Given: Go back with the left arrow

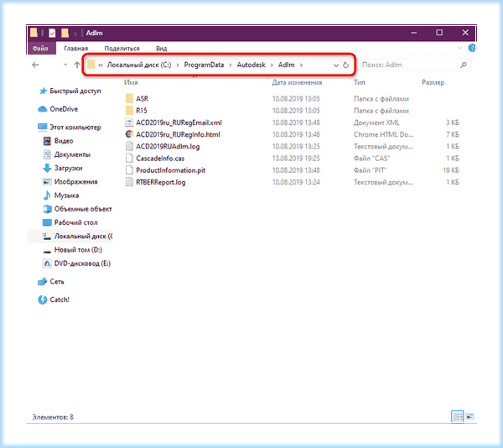Looking at the screenshot, I should click(x=35, y=65).
